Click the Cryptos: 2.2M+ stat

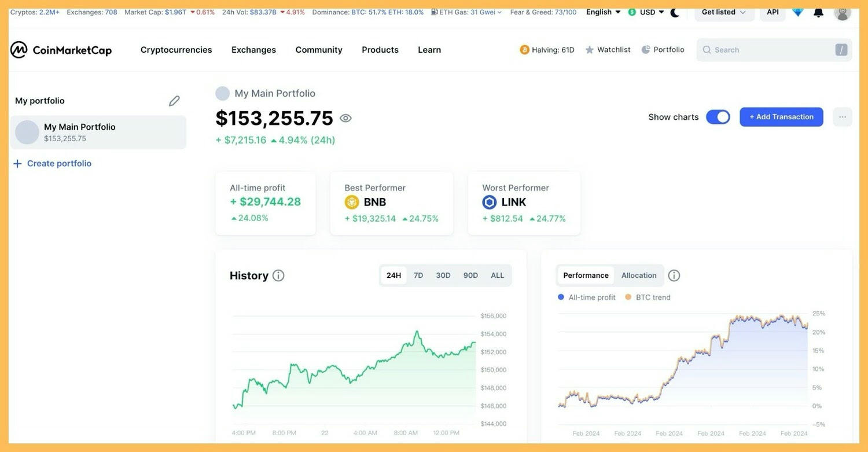[35, 12]
